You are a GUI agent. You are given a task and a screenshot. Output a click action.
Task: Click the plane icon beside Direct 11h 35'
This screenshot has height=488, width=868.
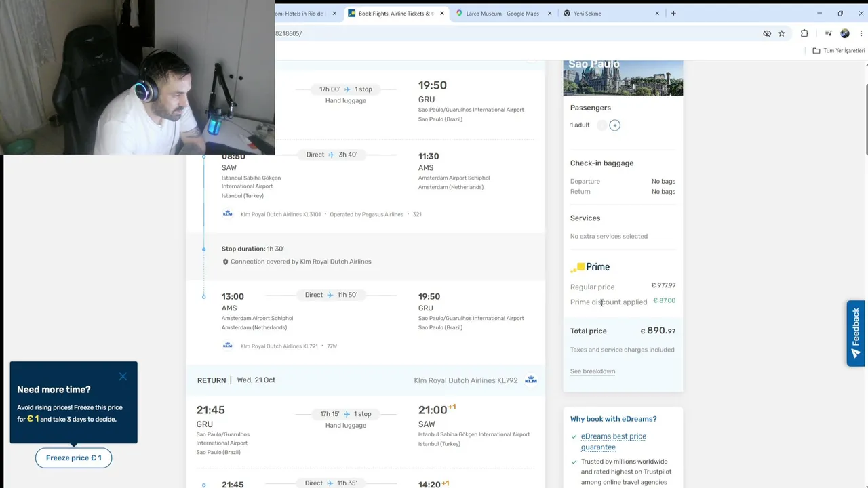[x=330, y=483]
